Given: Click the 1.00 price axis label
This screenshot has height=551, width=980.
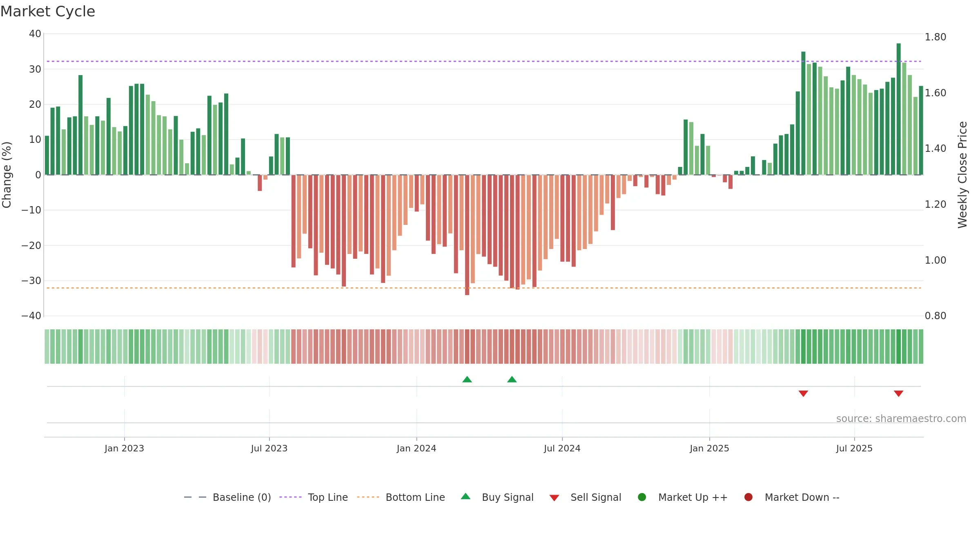Looking at the screenshot, I should [x=935, y=260].
